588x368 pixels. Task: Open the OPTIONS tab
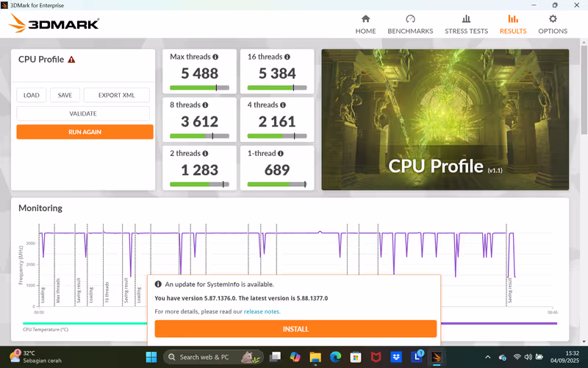(553, 24)
